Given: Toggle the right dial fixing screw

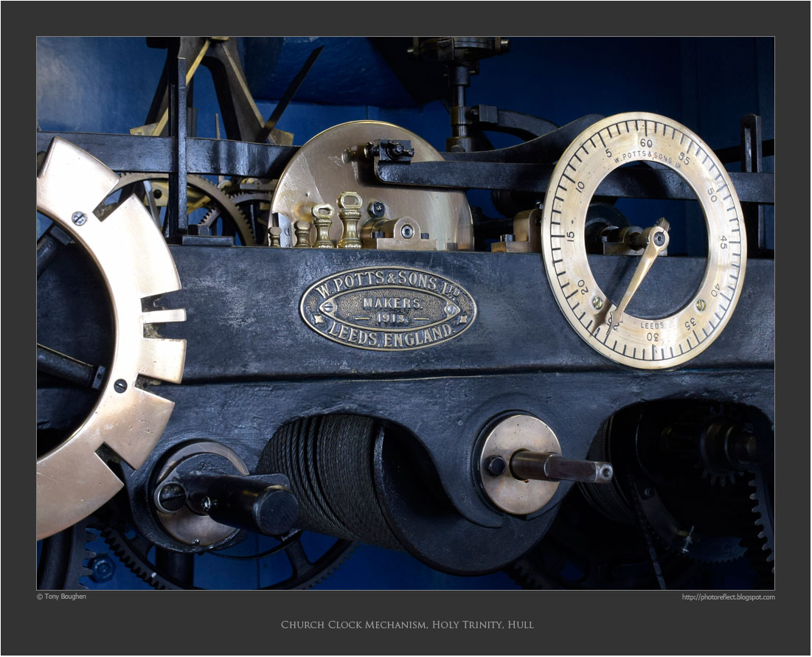Looking at the screenshot, I should click(x=701, y=305).
